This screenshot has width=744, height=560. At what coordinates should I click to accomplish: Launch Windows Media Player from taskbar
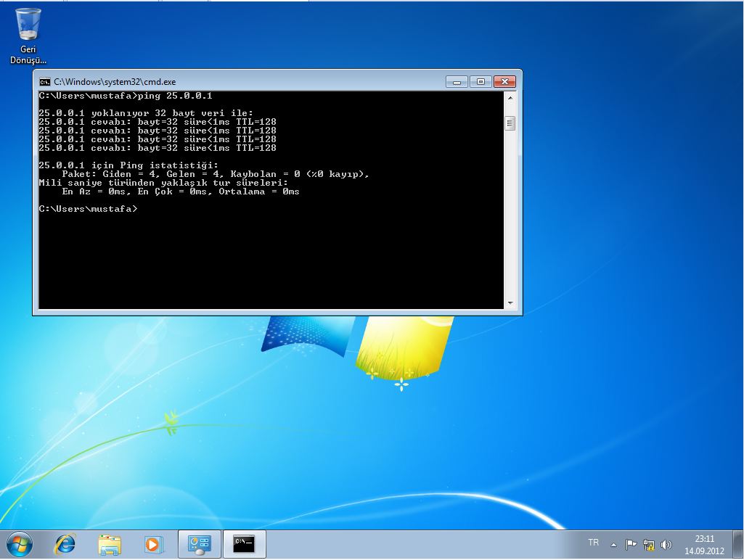click(x=152, y=544)
